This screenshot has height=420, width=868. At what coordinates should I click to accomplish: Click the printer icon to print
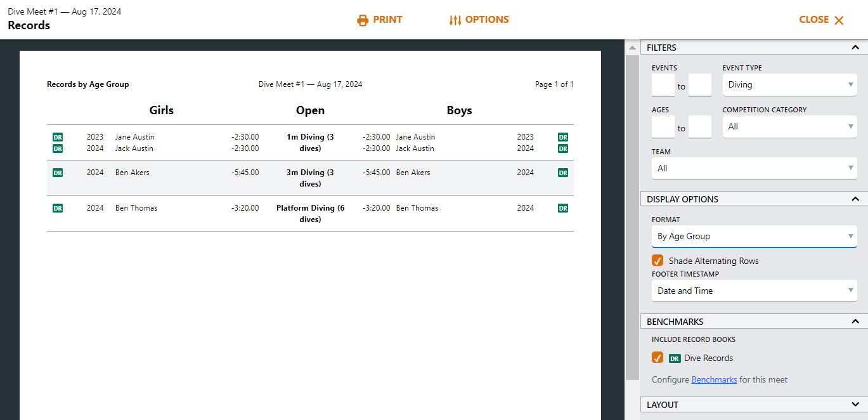click(363, 20)
